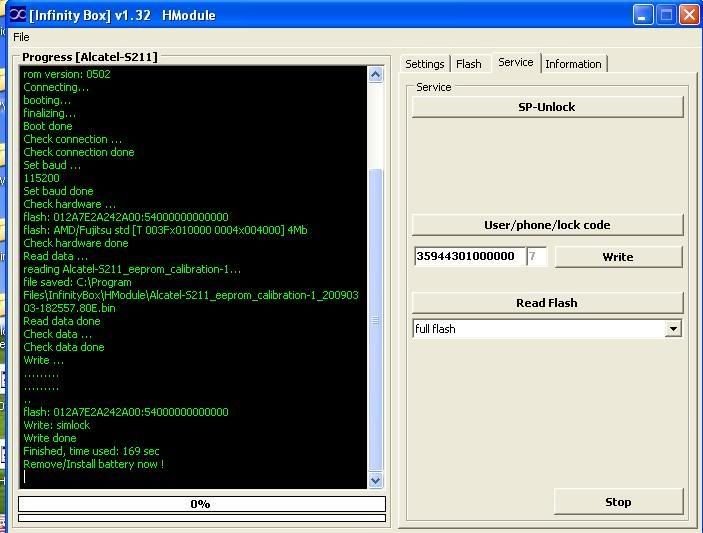Open the File menu
Screen dimensions: 703x533
[21, 37]
